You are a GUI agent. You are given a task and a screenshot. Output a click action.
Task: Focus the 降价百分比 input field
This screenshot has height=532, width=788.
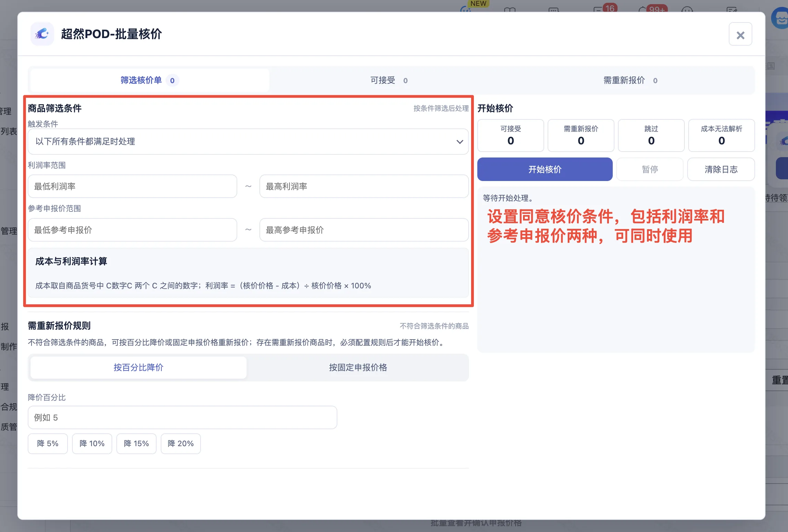pos(182,417)
